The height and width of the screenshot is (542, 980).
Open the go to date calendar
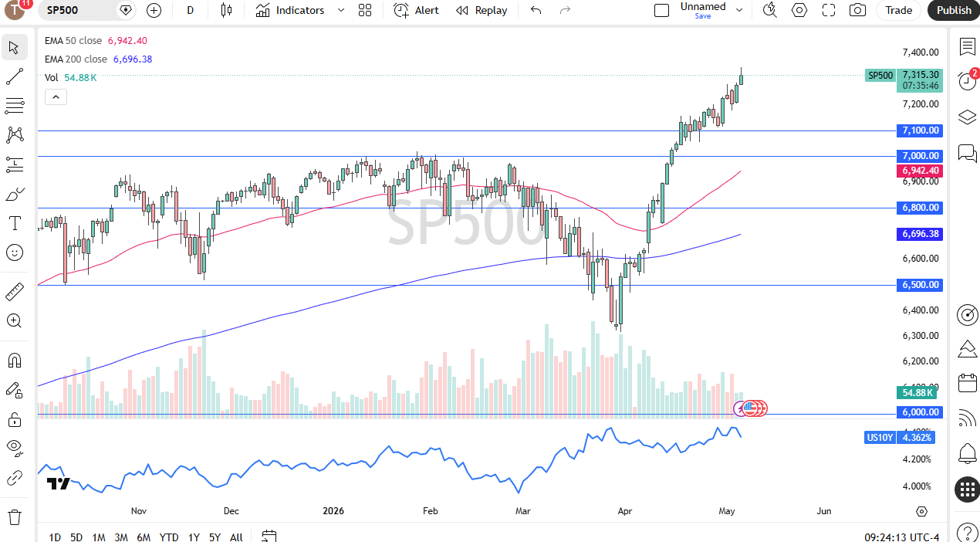tap(269, 537)
